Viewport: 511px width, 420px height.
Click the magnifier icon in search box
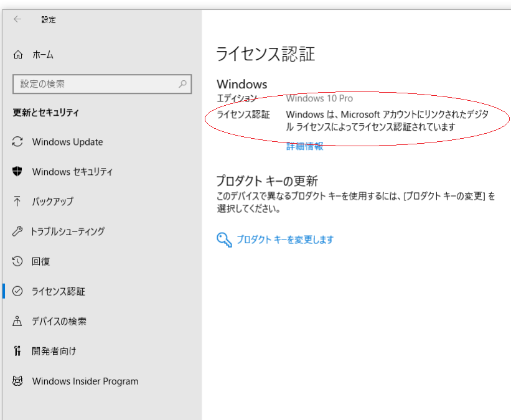182,84
